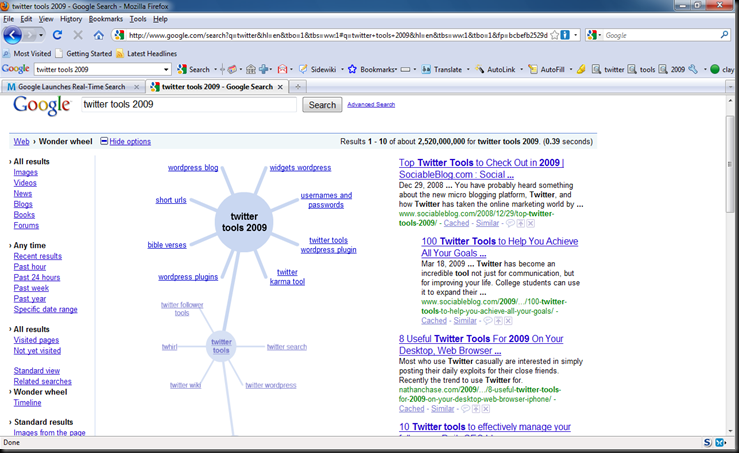Open the back/forward history dropdown arrow

tap(41, 35)
